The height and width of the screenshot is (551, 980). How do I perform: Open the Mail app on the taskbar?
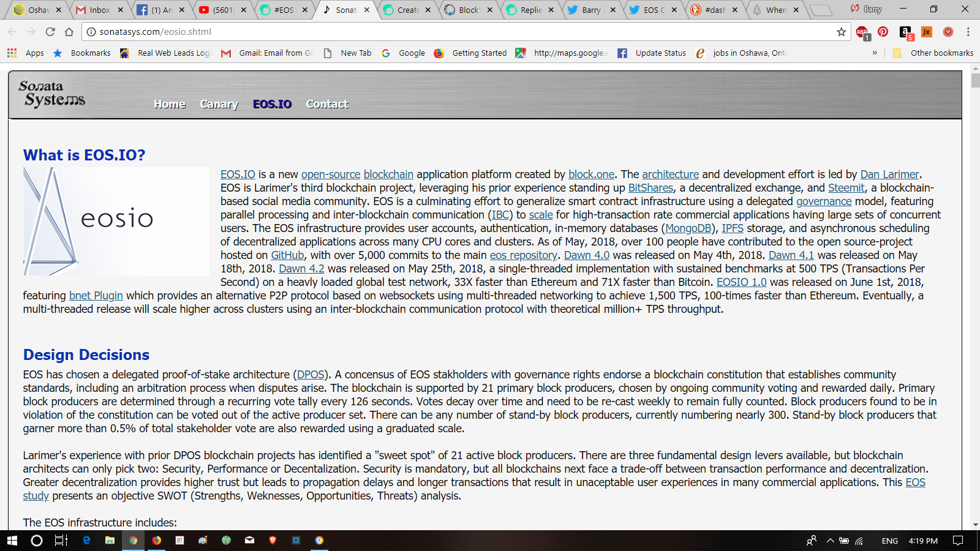pos(249,541)
